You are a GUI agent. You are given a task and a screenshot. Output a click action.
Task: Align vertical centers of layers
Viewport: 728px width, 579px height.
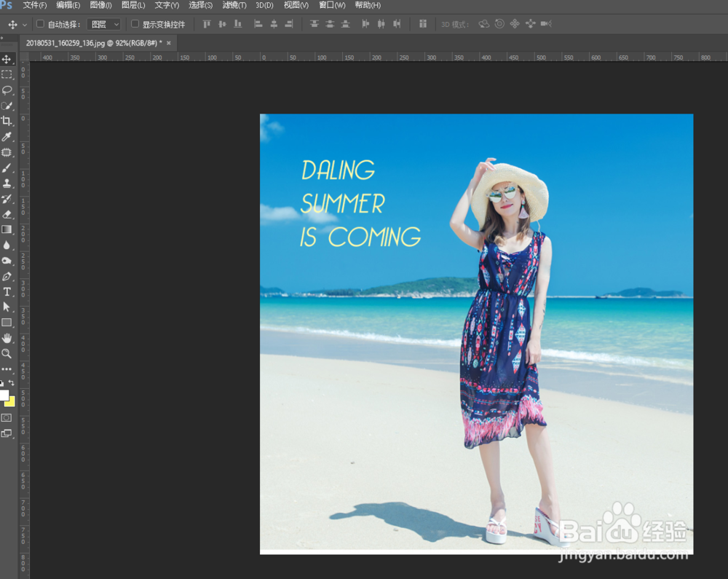click(x=222, y=24)
